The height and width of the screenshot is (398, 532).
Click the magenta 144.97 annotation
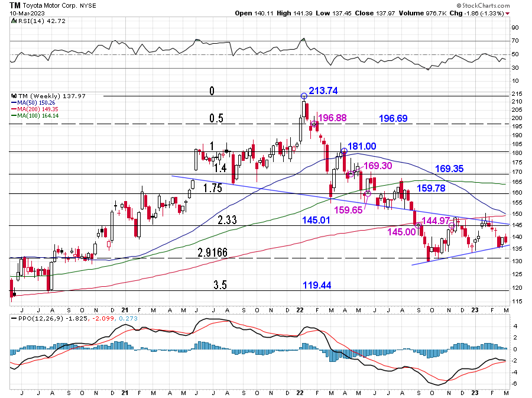[x=435, y=221]
